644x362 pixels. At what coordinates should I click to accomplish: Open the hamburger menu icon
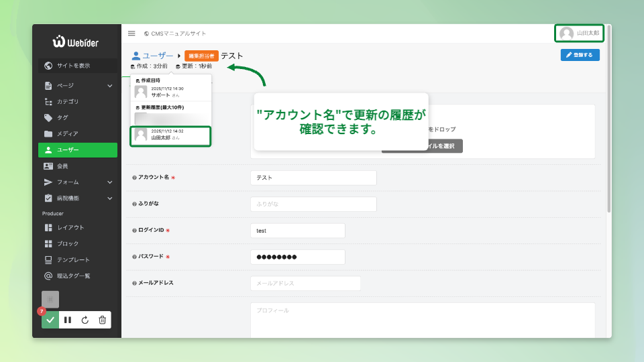point(131,34)
